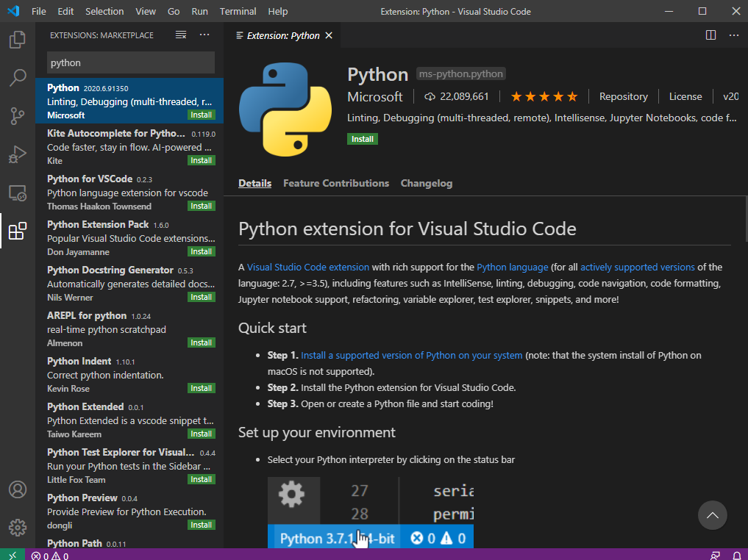Clear the extension search results icon

[181, 34]
